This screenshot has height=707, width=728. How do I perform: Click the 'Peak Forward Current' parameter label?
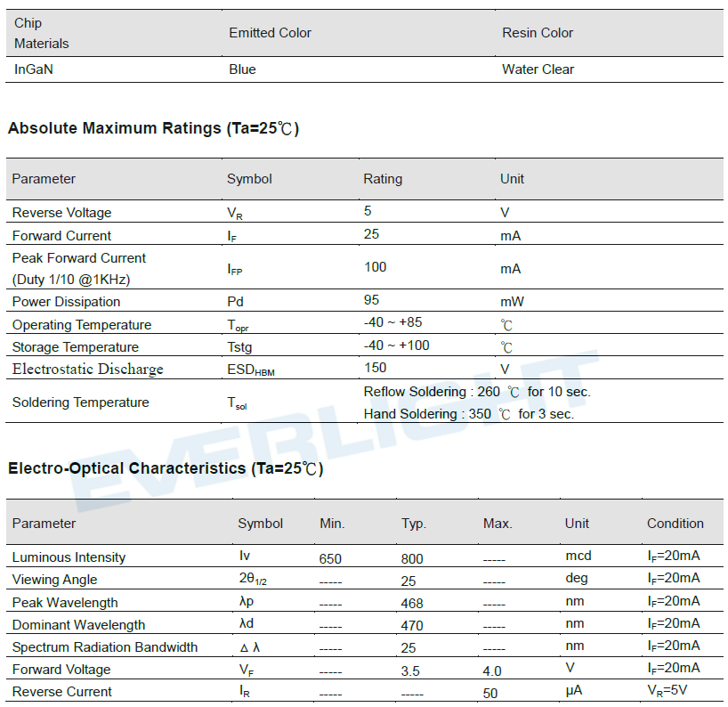(79, 258)
